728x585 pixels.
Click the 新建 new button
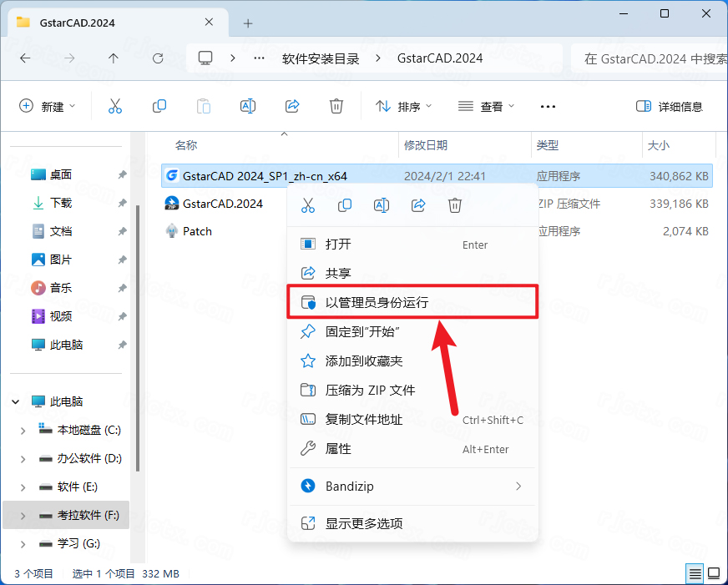click(47, 106)
